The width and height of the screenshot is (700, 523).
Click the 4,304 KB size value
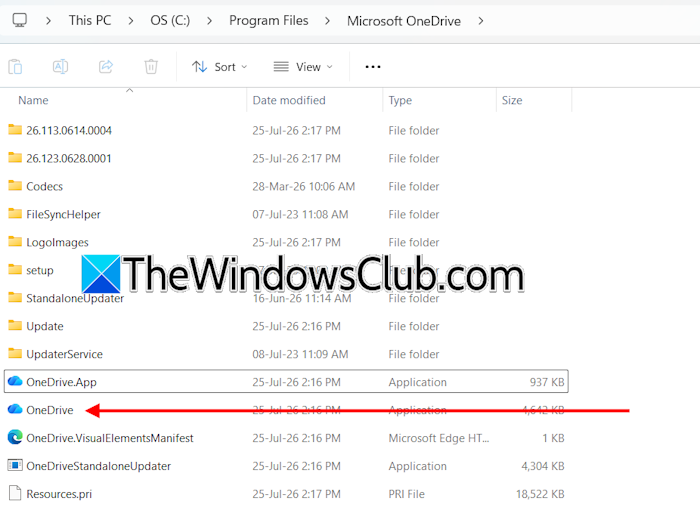(543, 466)
